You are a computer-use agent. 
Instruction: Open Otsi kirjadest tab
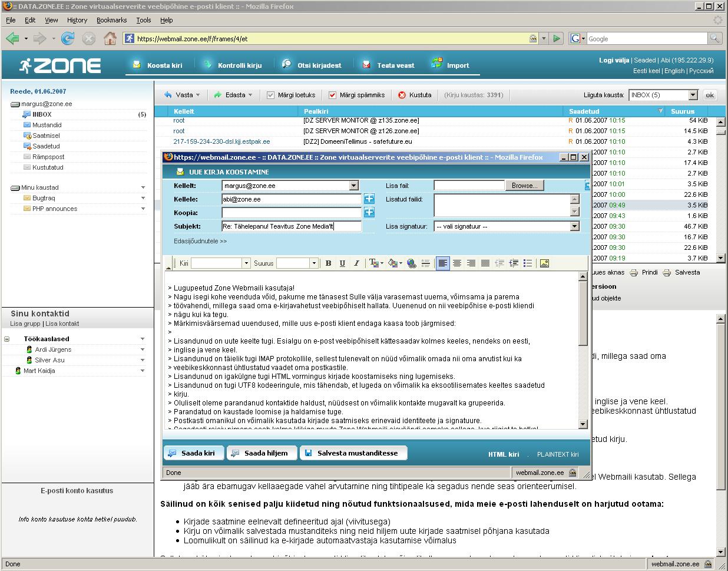pos(312,65)
